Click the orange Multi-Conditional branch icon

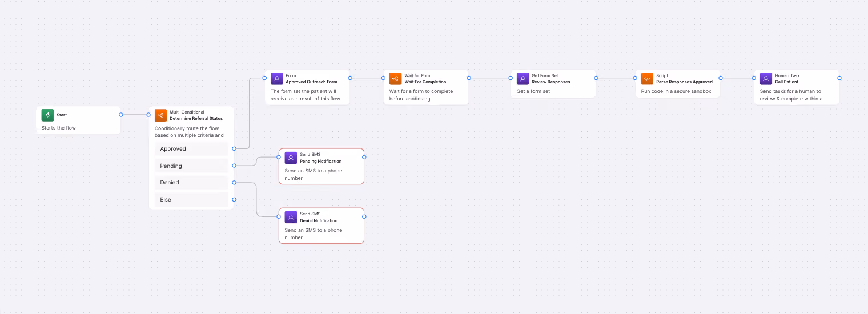tap(160, 115)
